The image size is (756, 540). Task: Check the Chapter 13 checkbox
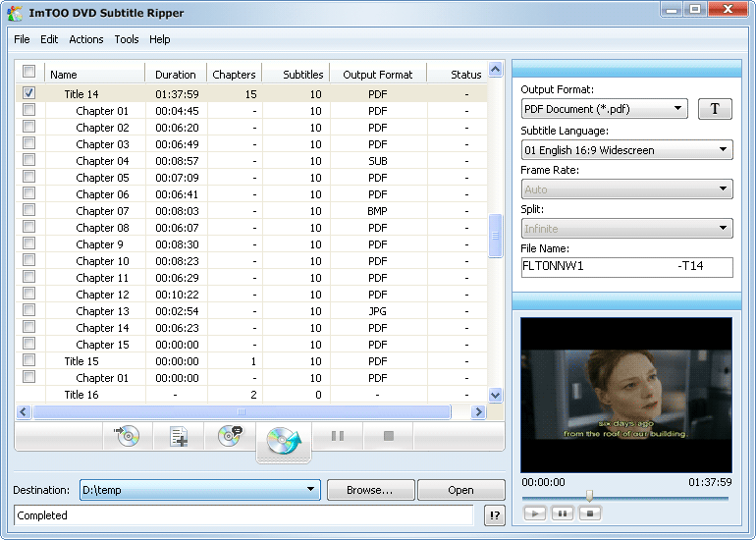28,310
